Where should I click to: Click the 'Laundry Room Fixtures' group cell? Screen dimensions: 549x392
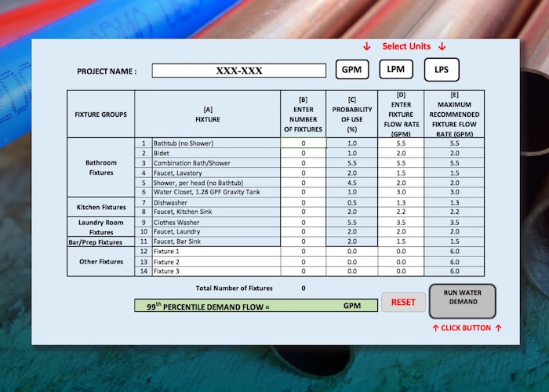coord(101,227)
